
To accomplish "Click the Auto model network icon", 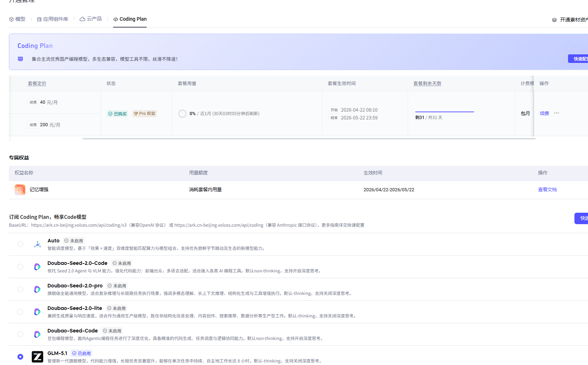I will tap(37, 245).
